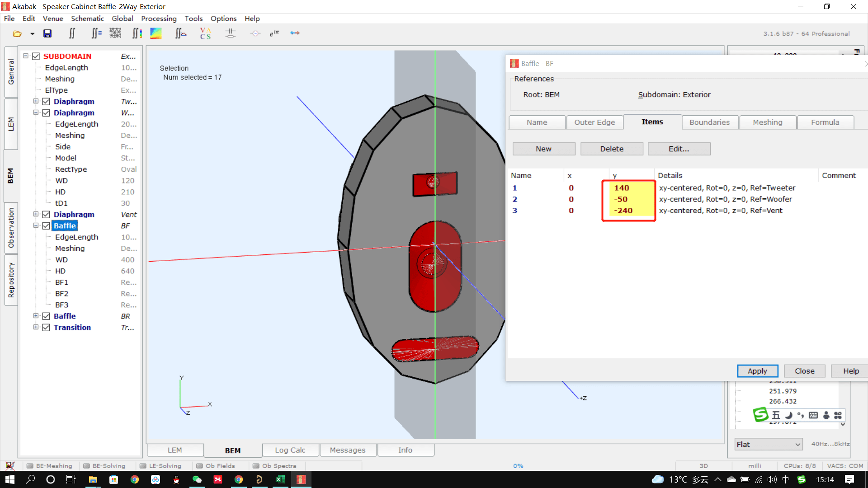Open the Schematic menu
The image size is (868, 488).
click(87, 19)
